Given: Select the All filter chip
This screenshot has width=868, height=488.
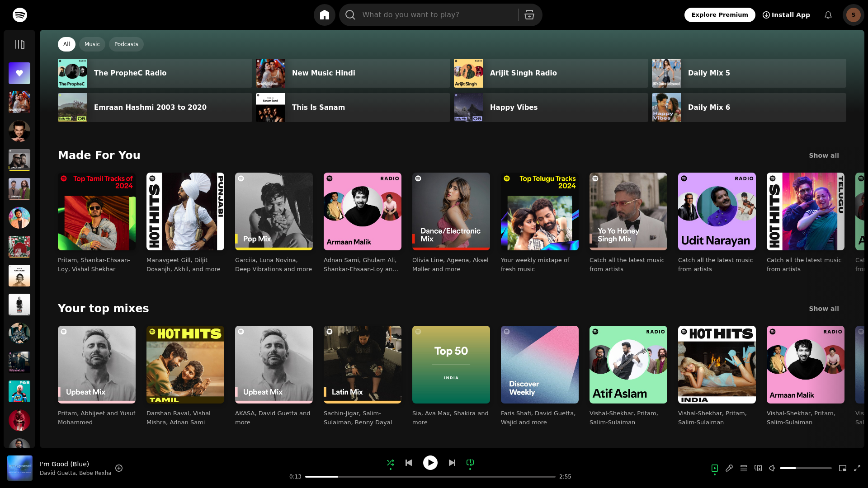Looking at the screenshot, I should [66, 44].
